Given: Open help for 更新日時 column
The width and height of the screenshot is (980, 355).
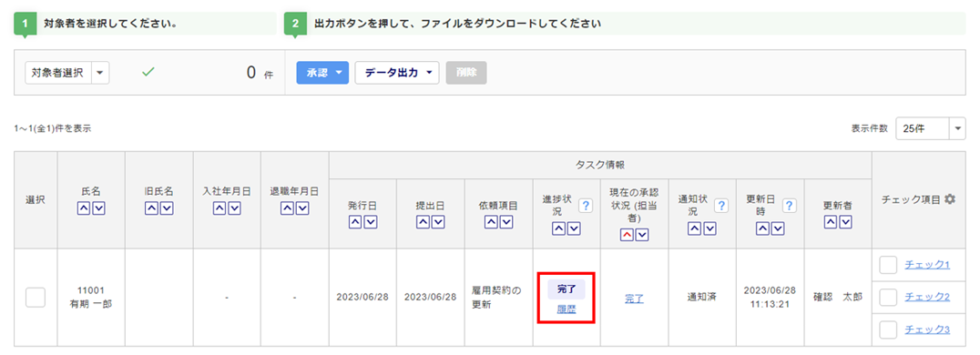Looking at the screenshot, I should click(x=789, y=206).
